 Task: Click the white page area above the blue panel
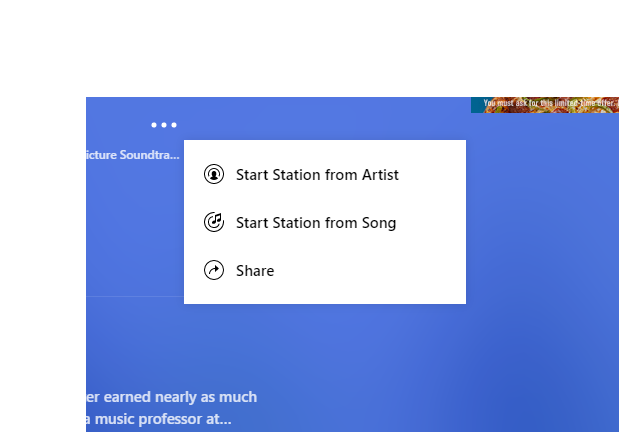click(x=300, y=50)
